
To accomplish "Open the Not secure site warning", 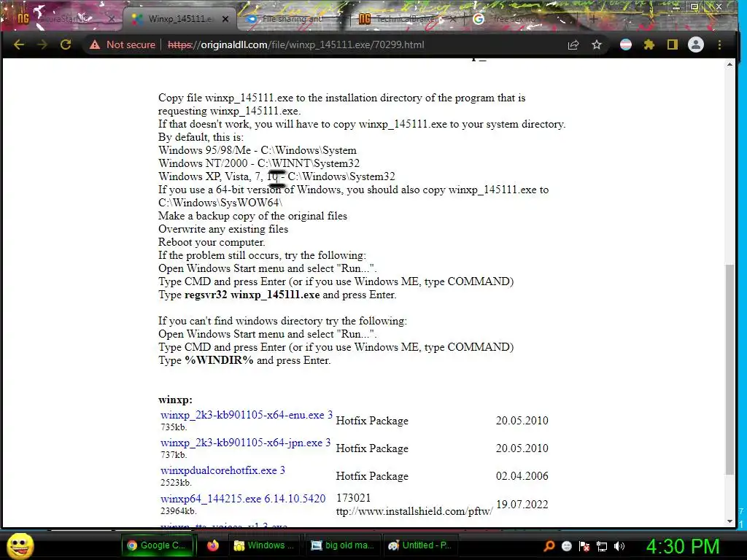I will pos(123,44).
